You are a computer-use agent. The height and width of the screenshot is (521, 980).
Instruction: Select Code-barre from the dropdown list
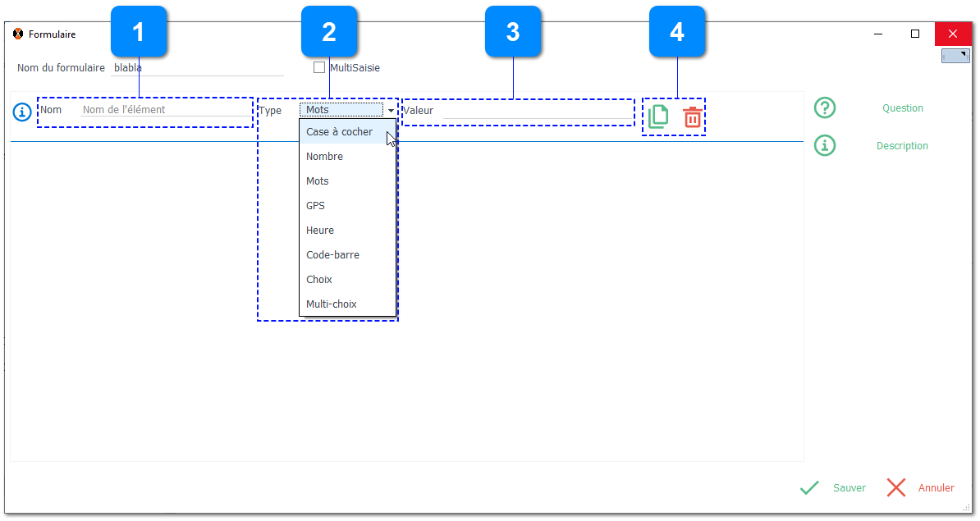pyautogui.click(x=332, y=255)
